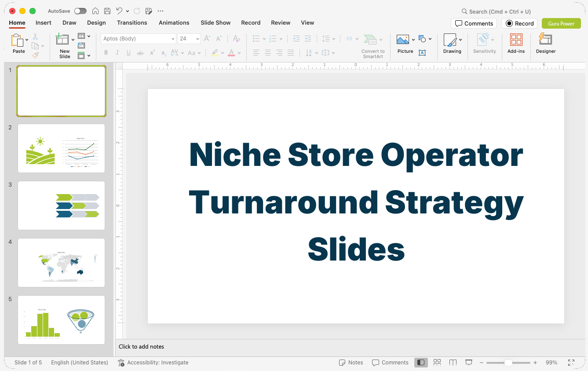The height and width of the screenshot is (371, 588).
Task: Save the presentation with the floppy disk icon
Action: coord(107,11)
